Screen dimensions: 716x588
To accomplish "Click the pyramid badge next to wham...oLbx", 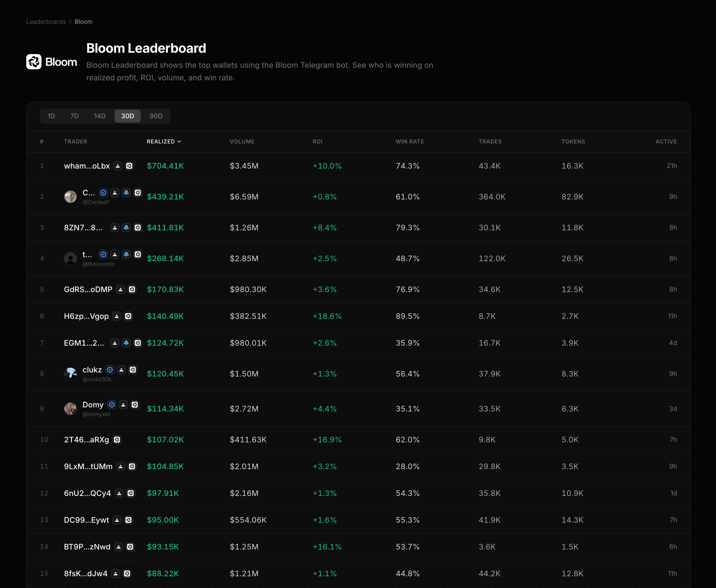I will [x=118, y=166].
